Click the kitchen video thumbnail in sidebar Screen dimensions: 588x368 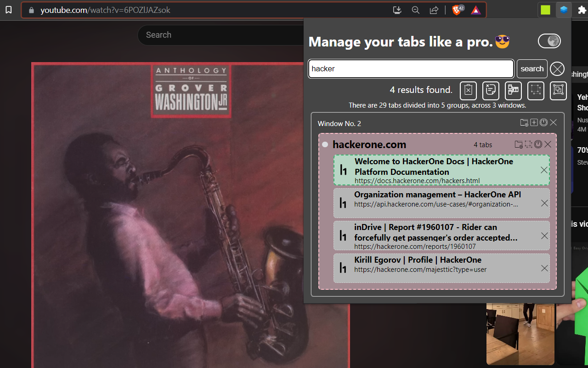coord(520,334)
